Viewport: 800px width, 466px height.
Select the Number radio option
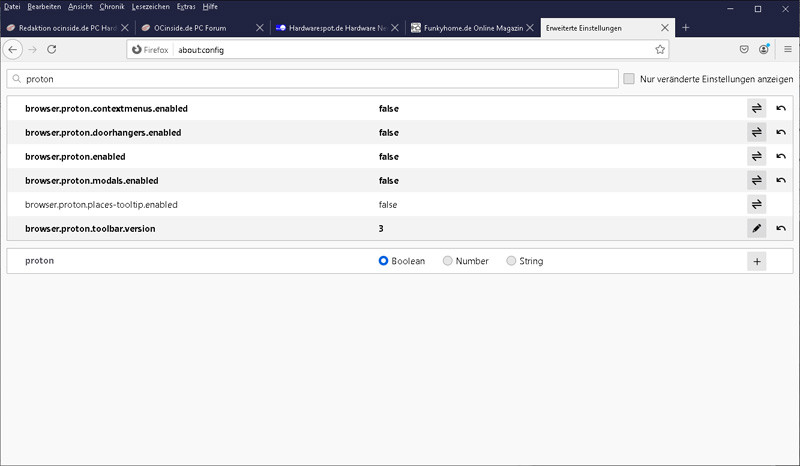(447, 261)
